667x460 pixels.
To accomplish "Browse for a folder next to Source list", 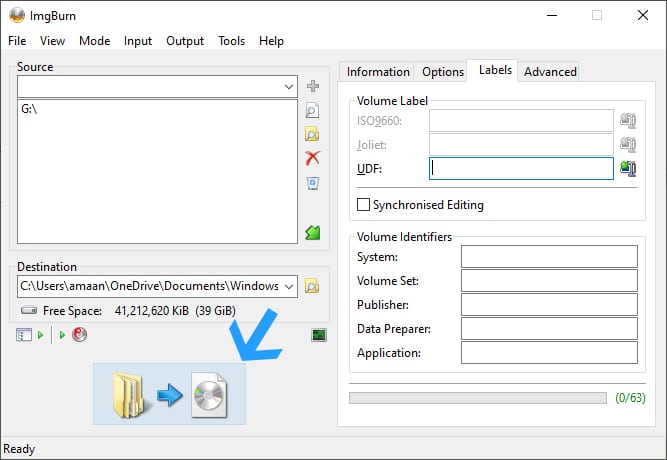I will [x=313, y=134].
